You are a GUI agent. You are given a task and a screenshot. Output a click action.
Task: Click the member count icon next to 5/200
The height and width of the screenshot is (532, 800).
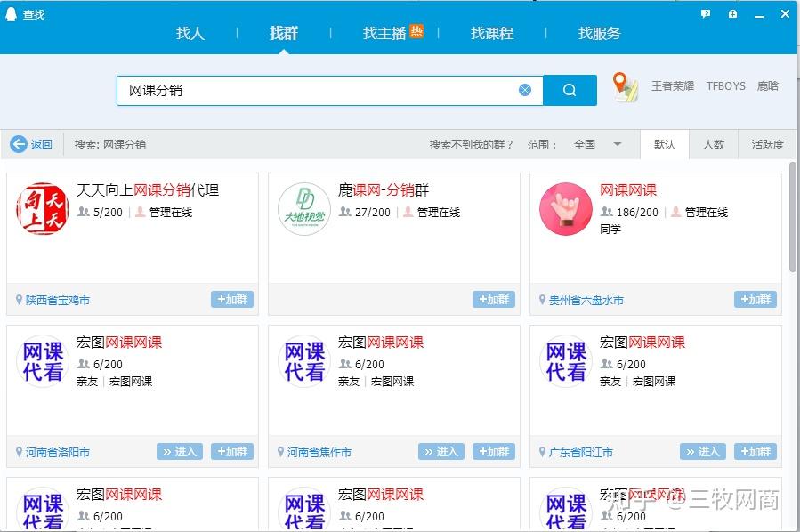[83, 211]
